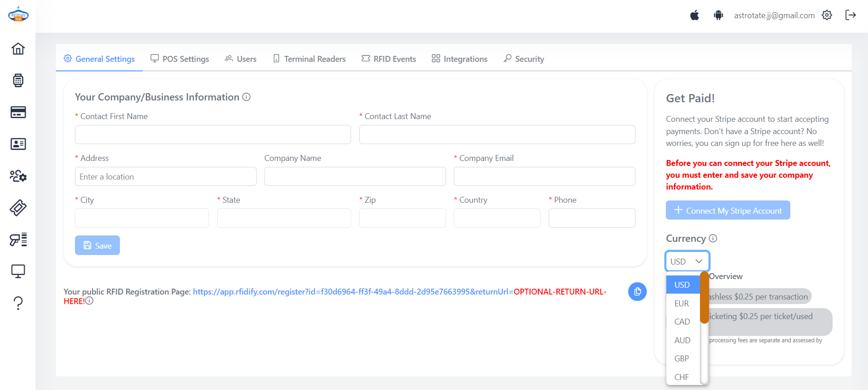Click the Apple iOS app icon
The width and height of the screenshot is (868, 390).
(x=694, y=15)
